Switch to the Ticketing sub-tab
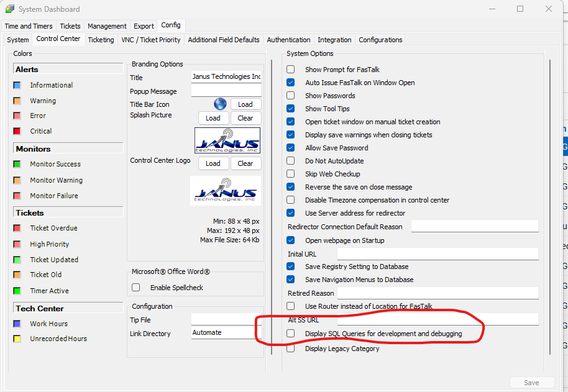 [101, 40]
